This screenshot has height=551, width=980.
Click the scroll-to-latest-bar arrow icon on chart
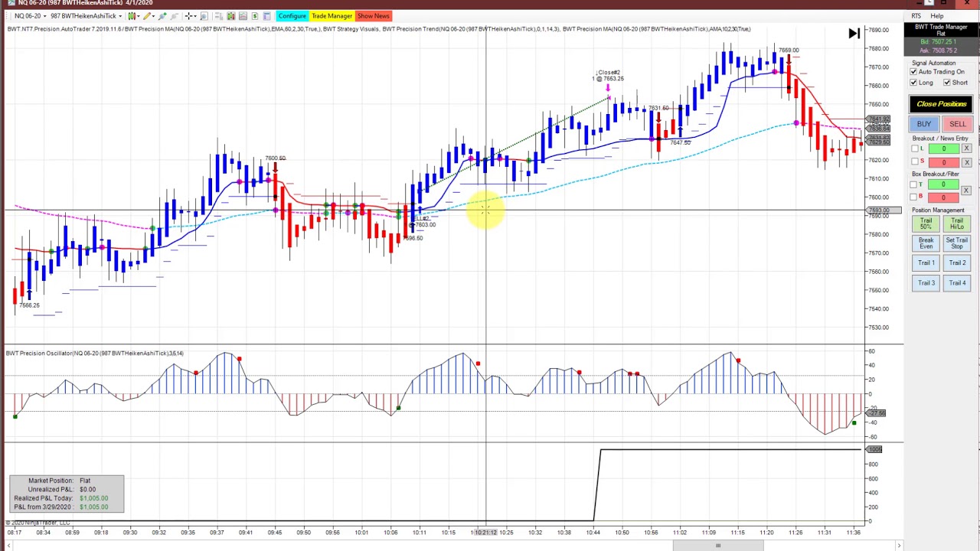pos(854,34)
